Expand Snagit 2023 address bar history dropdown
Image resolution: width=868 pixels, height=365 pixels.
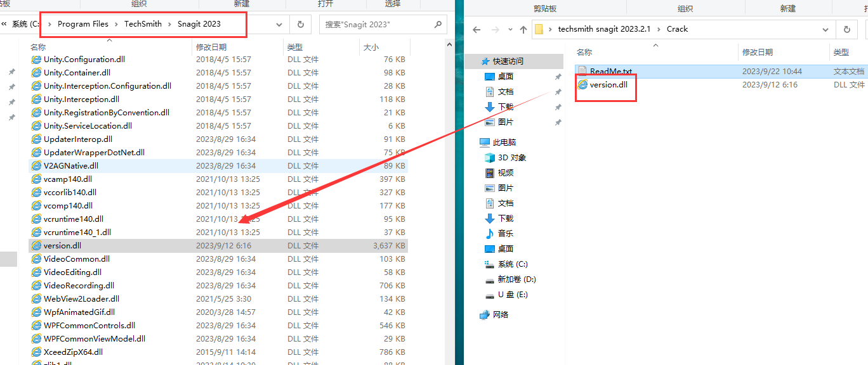(x=279, y=24)
